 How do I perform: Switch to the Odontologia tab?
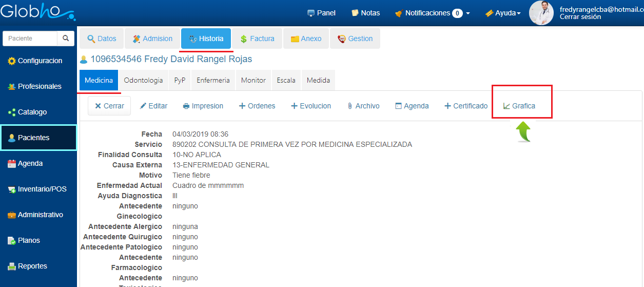click(143, 80)
